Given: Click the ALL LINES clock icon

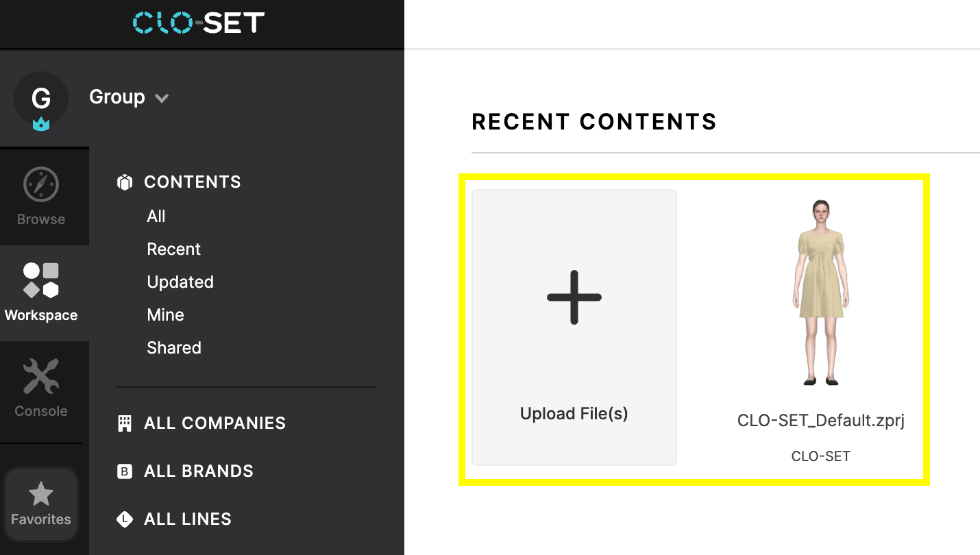Looking at the screenshot, I should click(124, 519).
